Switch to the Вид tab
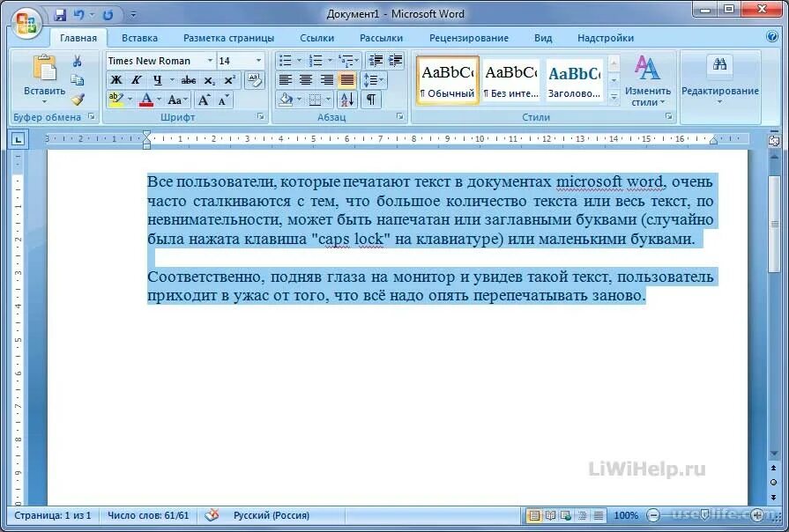This screenshot has height=532, width=789. click(543, 38)
